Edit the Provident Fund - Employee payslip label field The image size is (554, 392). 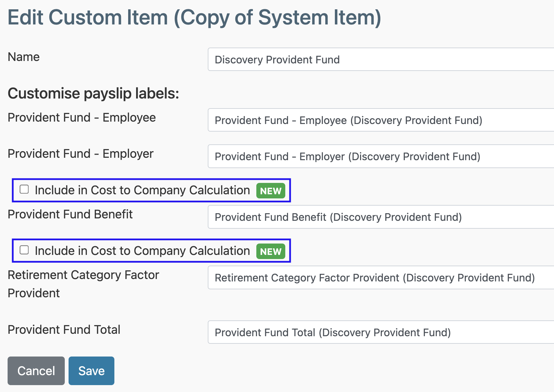click(345, 120)
